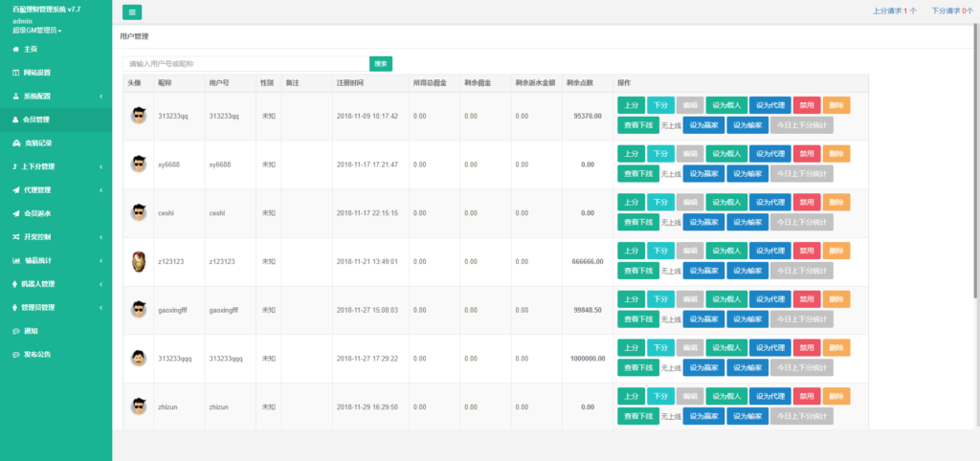The image size is (980, 461).
Task: Open the 超级GM管理员 admin dropdown
Action: point(37,30)
